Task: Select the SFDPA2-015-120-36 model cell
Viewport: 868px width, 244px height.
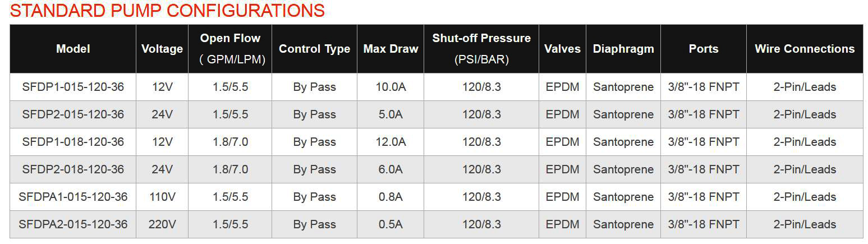Action: 73,224
